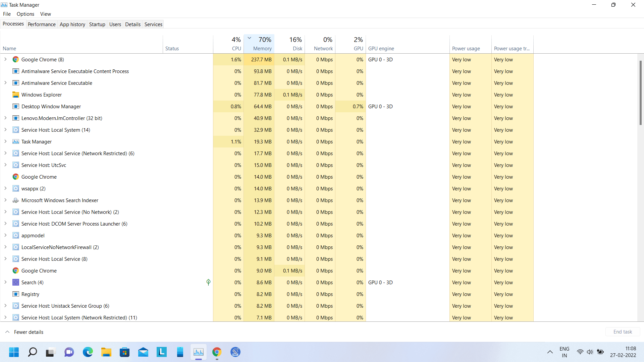This screenshot has width=644, height=362.
Task: Show hidden system tray icons chevron
Action: 550,352
